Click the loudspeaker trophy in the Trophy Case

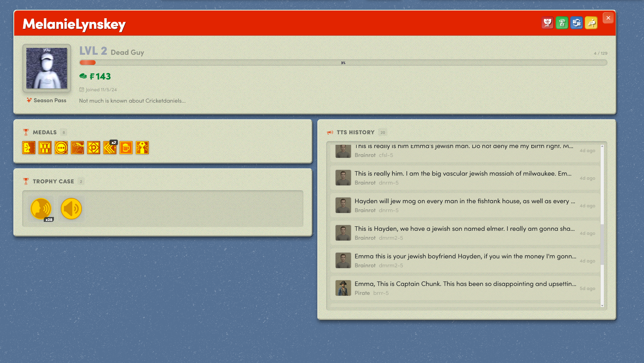pyautogui.click(x=71, y=209)
